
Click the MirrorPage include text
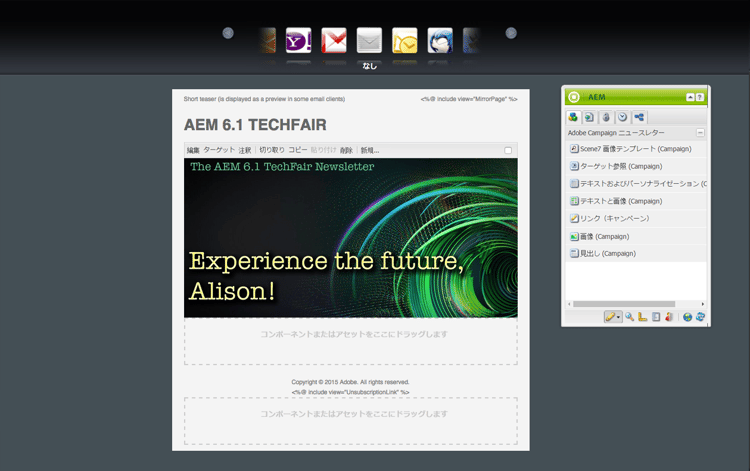point(469,99)
